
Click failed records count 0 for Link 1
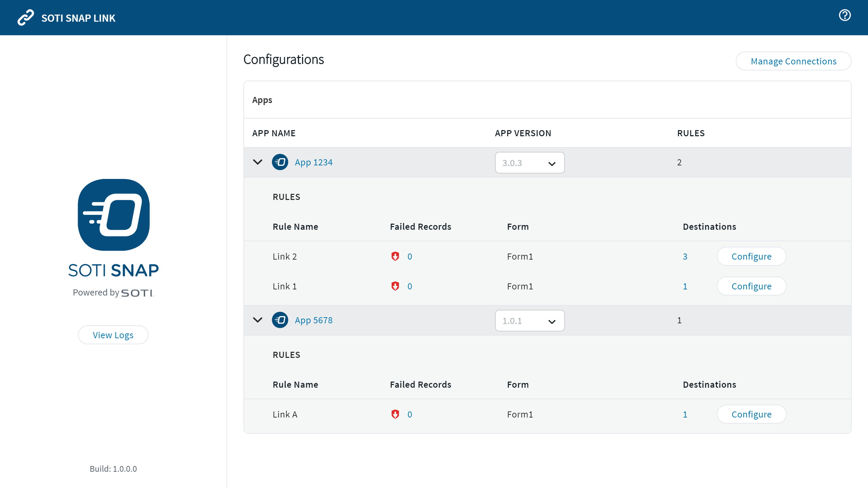pos(410,286)
